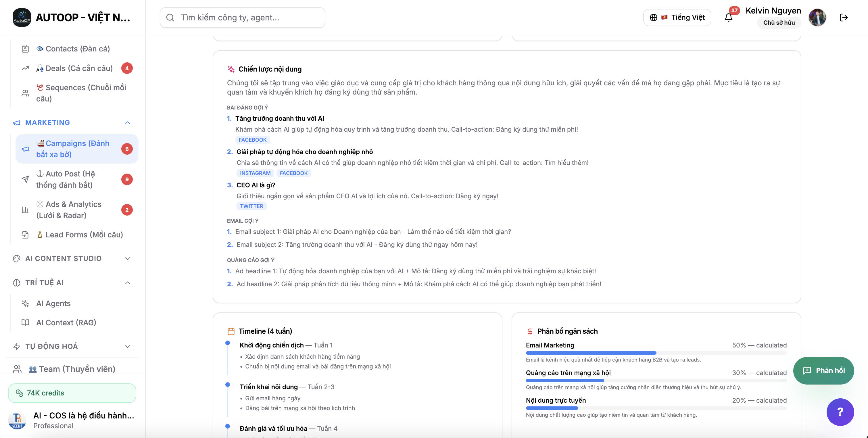Viewport: 868px width, 438px height.
Task: Click the notification bell icon
Action: point(728,18)
